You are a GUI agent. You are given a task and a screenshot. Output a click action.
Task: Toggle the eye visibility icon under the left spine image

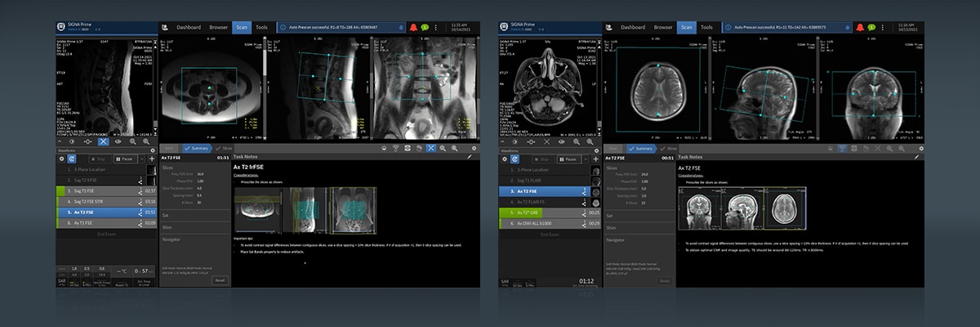[118, 141]
